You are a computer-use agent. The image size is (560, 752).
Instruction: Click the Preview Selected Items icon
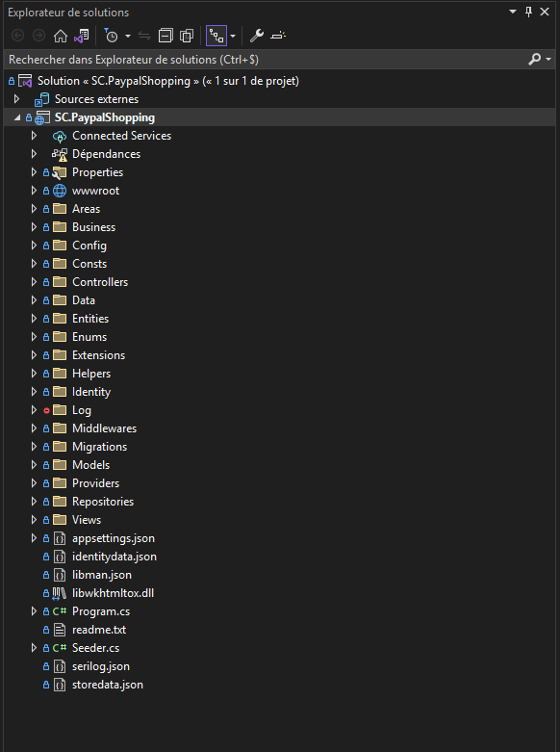[278, 36]
